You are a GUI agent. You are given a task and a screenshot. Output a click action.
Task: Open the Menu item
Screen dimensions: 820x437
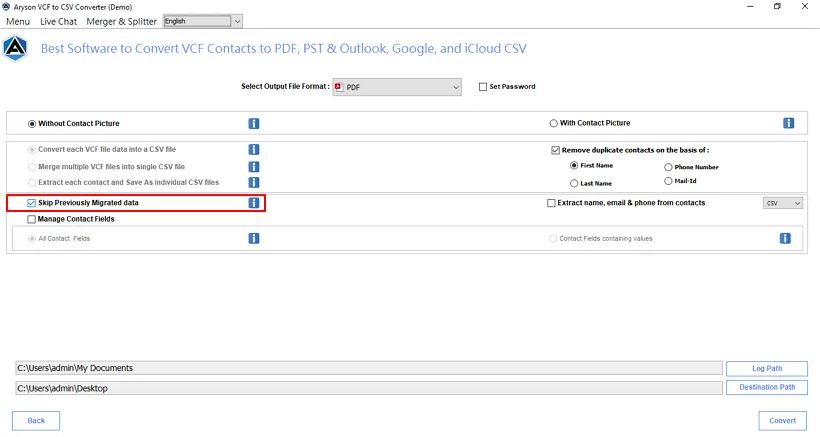coord(18,21)
